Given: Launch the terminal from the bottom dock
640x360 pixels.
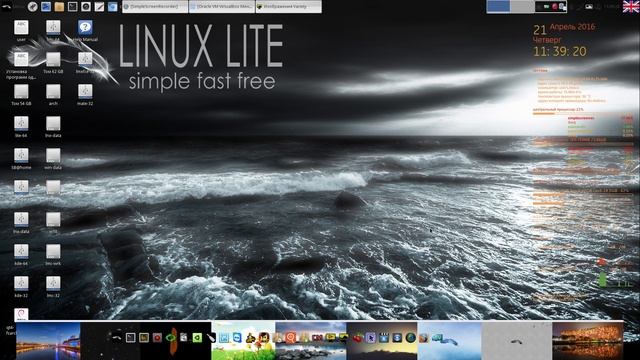Looking at the screenshot, I should pos(131,338).
